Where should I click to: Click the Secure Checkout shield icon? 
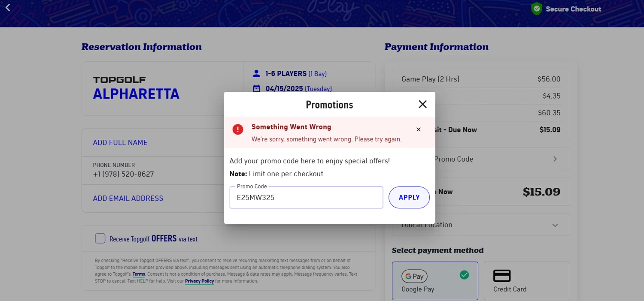pos(536,9)
